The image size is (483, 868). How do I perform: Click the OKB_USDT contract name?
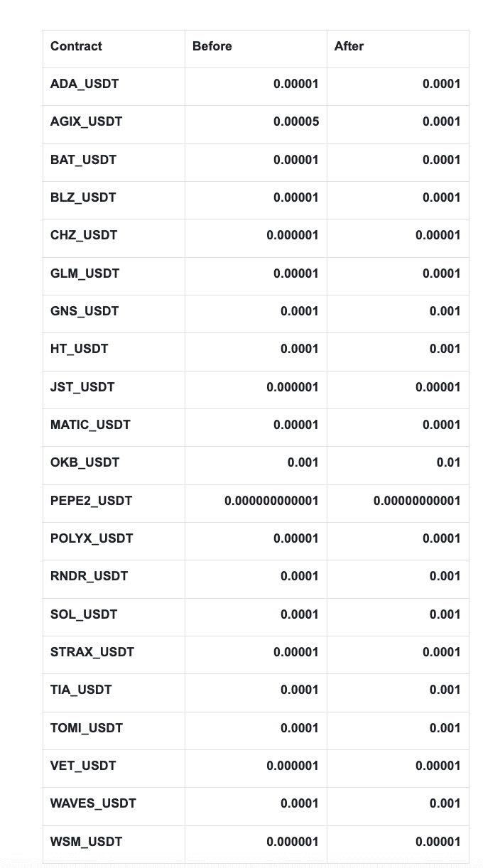click(85, 462)
